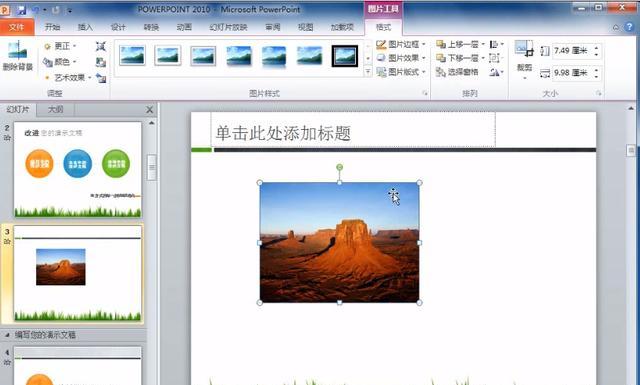Open PowerPoint Help question mark icon
640x385 pixels.
point(629,27)
